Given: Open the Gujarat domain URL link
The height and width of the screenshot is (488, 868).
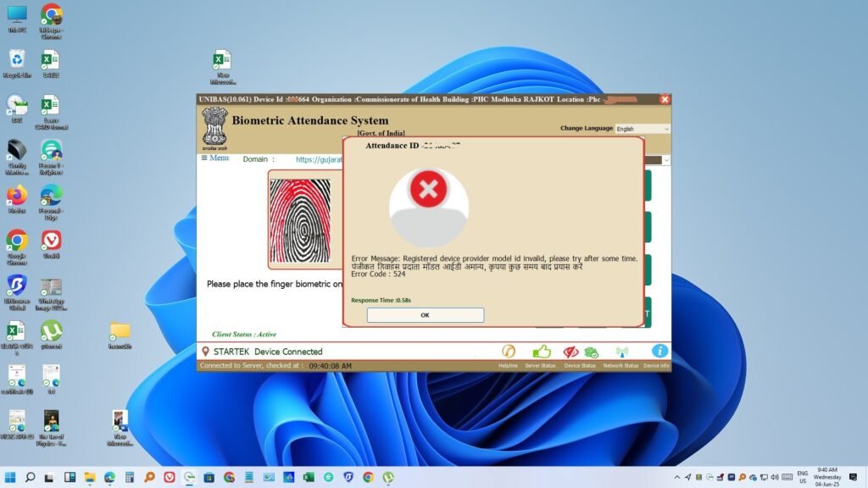Looking at the screenshot, I should pos(319,159).
